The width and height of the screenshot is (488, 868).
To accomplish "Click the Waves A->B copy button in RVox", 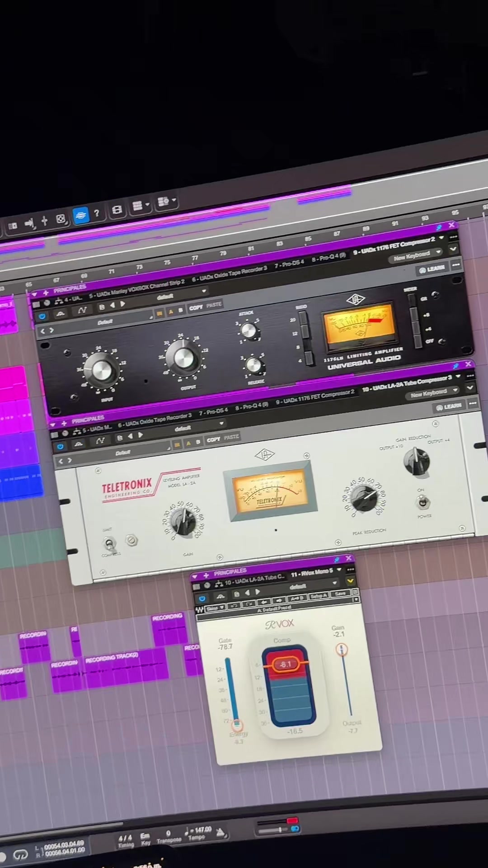I will coord(297,598).
